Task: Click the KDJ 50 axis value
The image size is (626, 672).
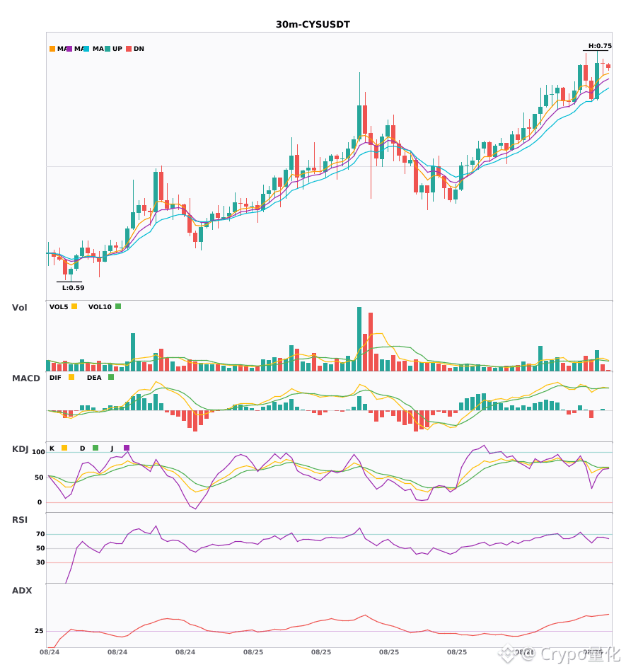Action: [x=39, y=477]
